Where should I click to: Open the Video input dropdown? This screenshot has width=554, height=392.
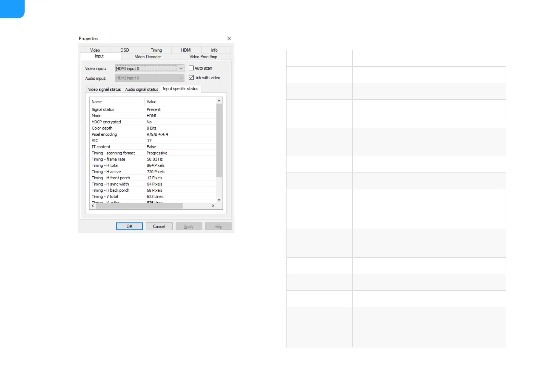(x=181, y=68)
